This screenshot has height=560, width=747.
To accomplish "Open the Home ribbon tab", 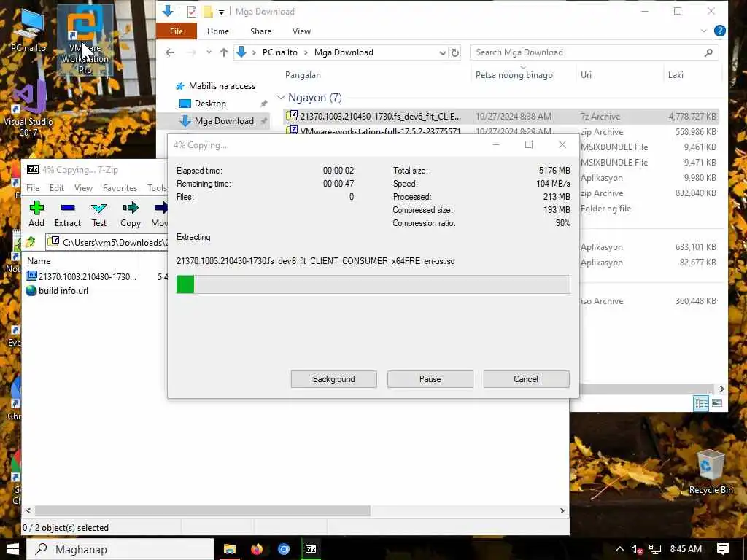I will (x=217, y=31).
